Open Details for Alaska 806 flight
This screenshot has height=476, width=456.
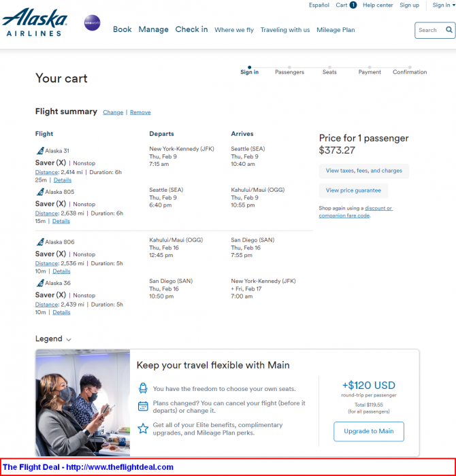tap(61, 271)
